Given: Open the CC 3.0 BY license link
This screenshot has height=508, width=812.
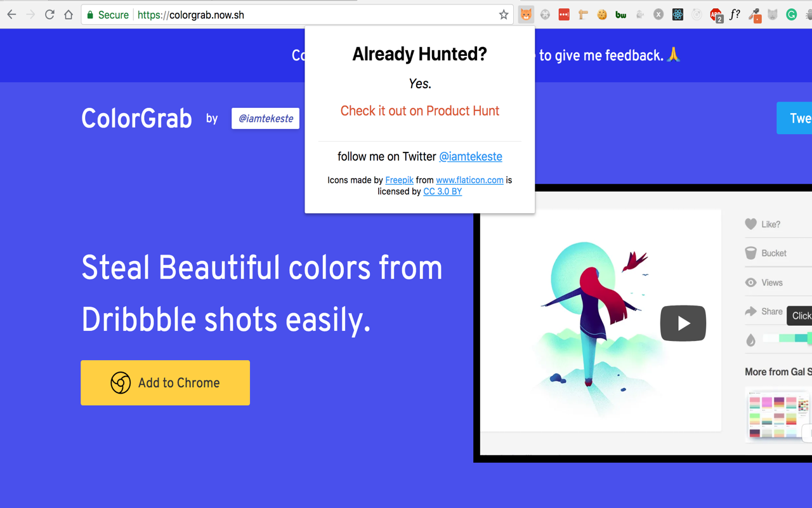Looking at the screenshot, I should tap(442, 191).
